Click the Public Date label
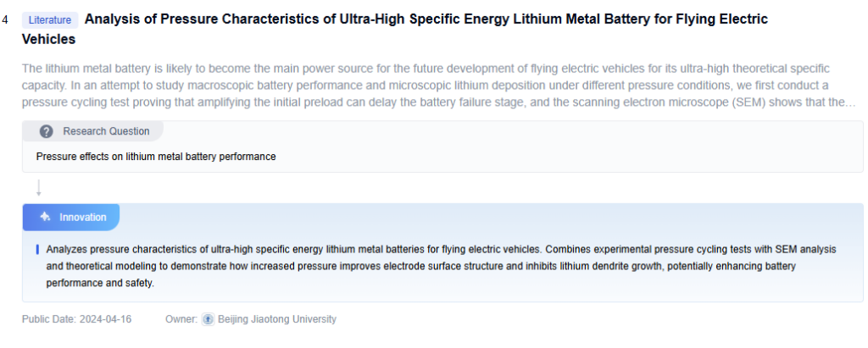868x348 pixels. click(x=48, y=319)
